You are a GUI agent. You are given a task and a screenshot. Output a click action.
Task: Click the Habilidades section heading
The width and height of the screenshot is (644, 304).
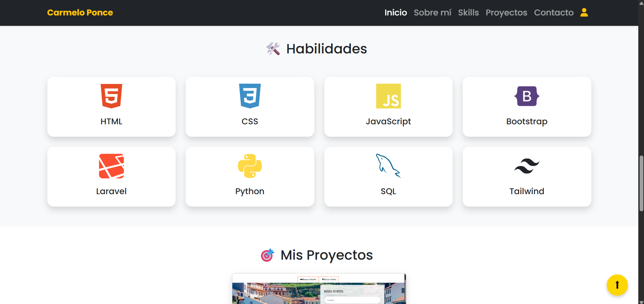[x=327, y=49]
